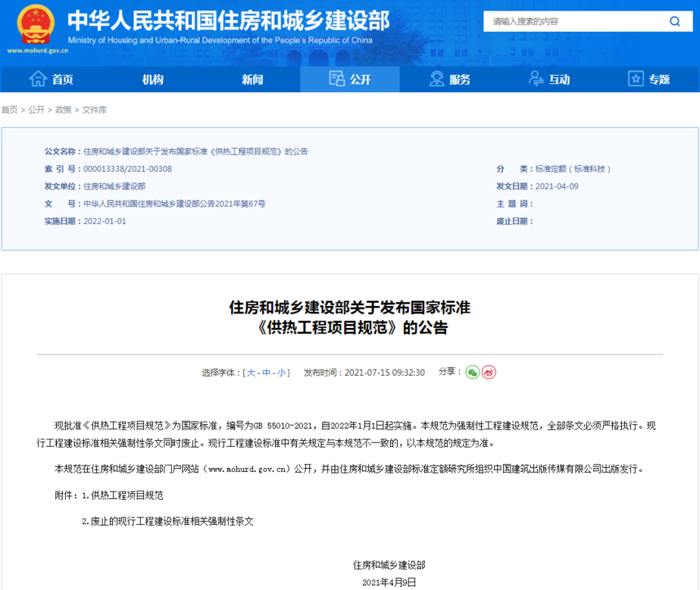Go to 文件库 in breadcrumb
Screen dimensions: 700x590
coord(94,110)
